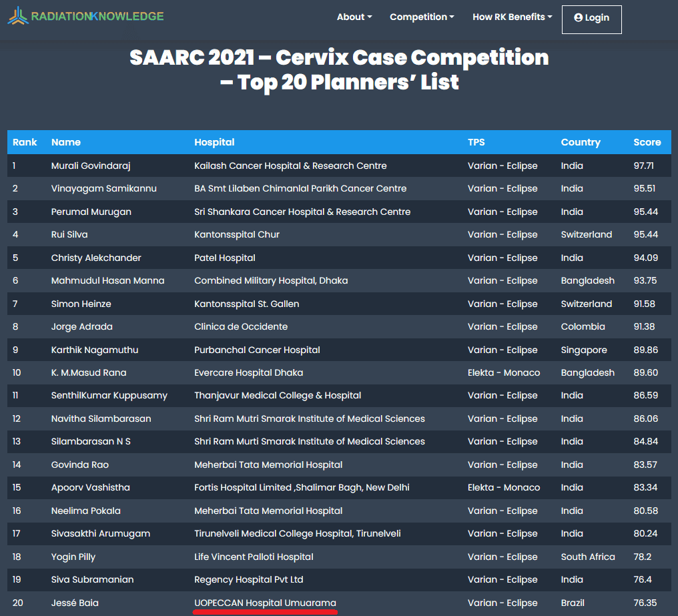
Task: Click Thanjavur Medical College & Hospital
Action: [278, 396]
